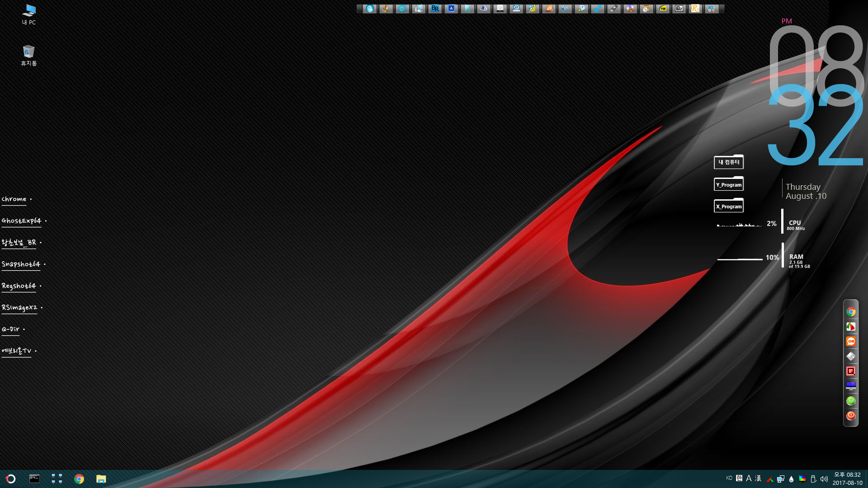Click the safely remove USB tray icon
This screenshot has width=868, height=488.
(813, 479)
